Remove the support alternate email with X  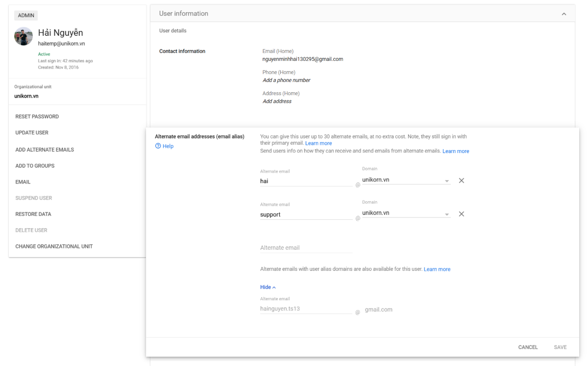[461, 214]
